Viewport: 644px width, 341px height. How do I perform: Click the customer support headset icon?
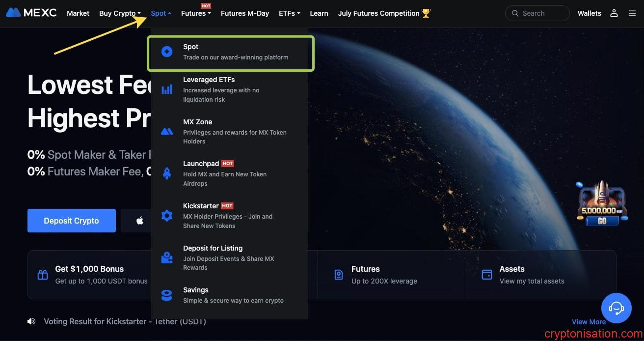point(616,308)
